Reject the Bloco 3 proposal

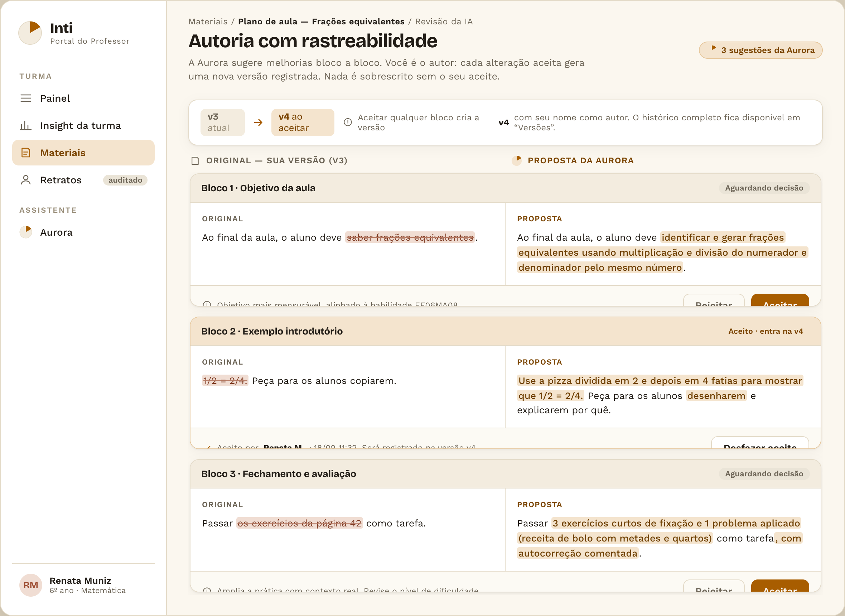[x=714, y=586]
